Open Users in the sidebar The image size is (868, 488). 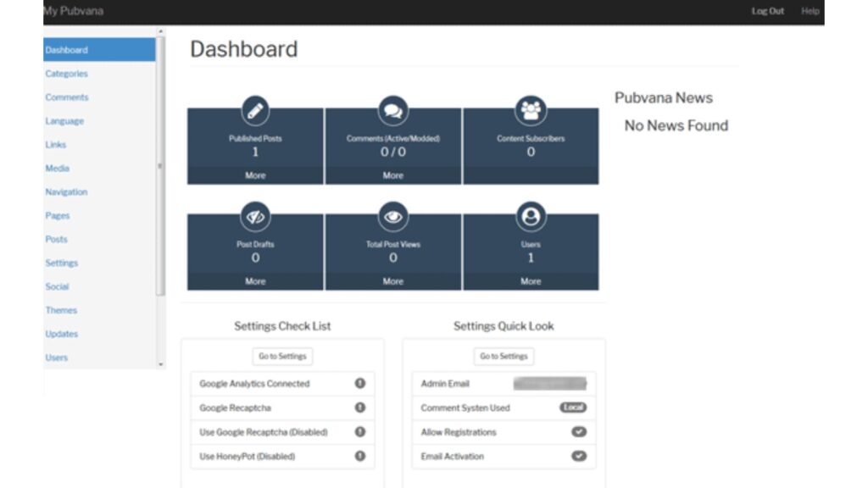[x=57, y=358]
